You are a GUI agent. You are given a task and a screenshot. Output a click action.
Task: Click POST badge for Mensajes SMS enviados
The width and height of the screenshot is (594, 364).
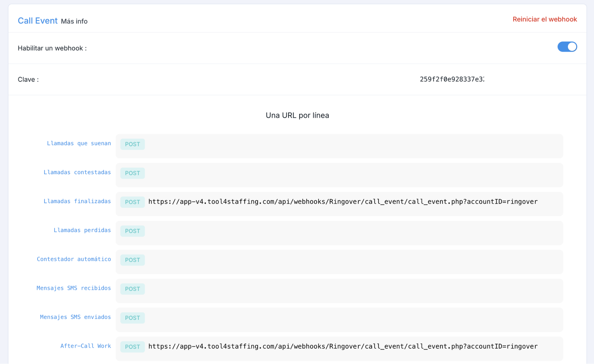(132, 318)
